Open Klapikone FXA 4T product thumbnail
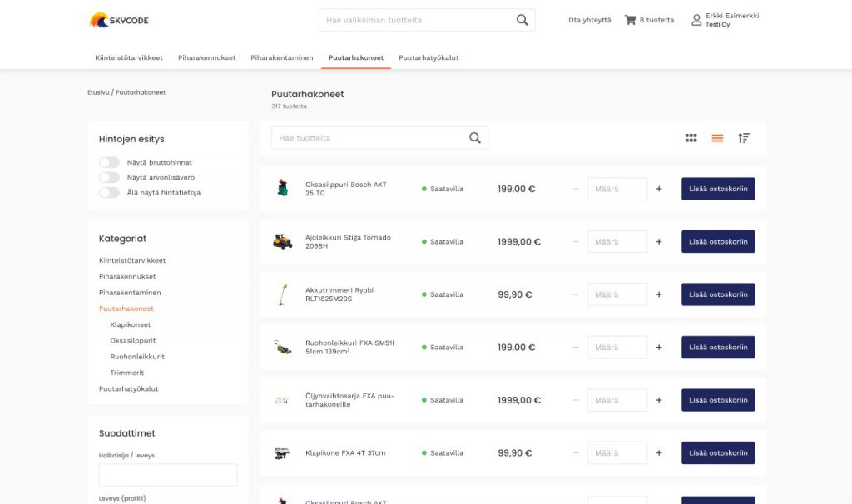852x504 pixels. (x=282, y=453)
